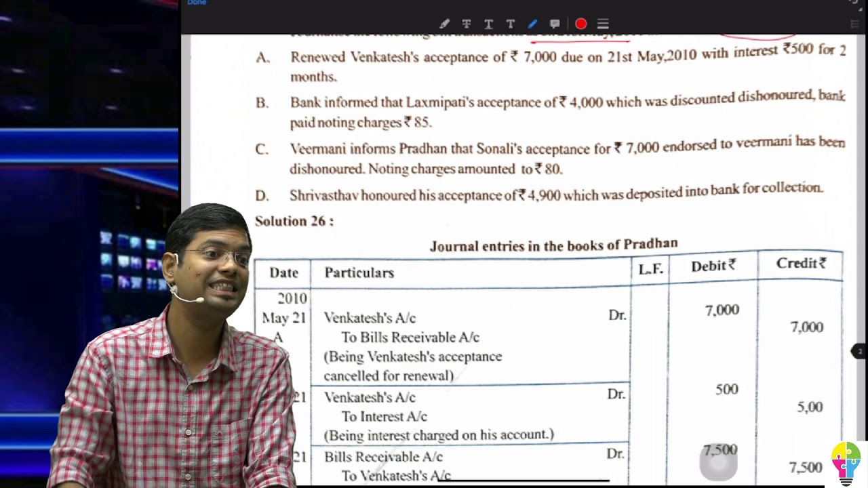Open the page list icon at right edge

854,24
